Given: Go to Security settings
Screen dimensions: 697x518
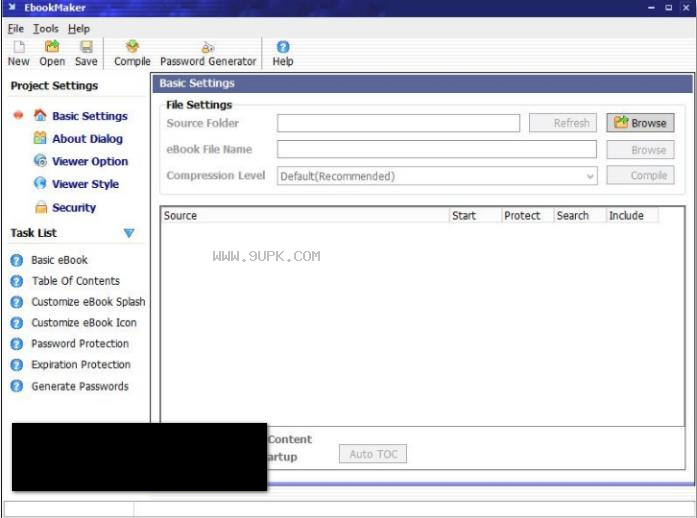Looking at the screenshot, I should click(74, 208).
